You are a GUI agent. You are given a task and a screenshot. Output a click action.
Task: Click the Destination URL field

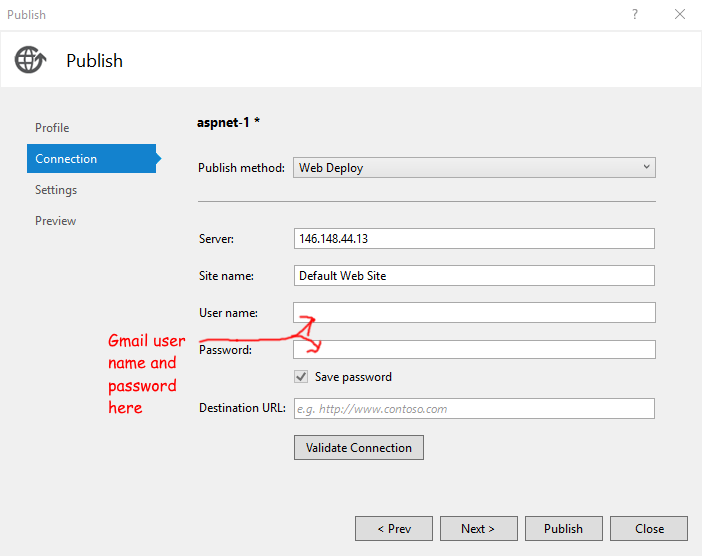coord(474,409)
